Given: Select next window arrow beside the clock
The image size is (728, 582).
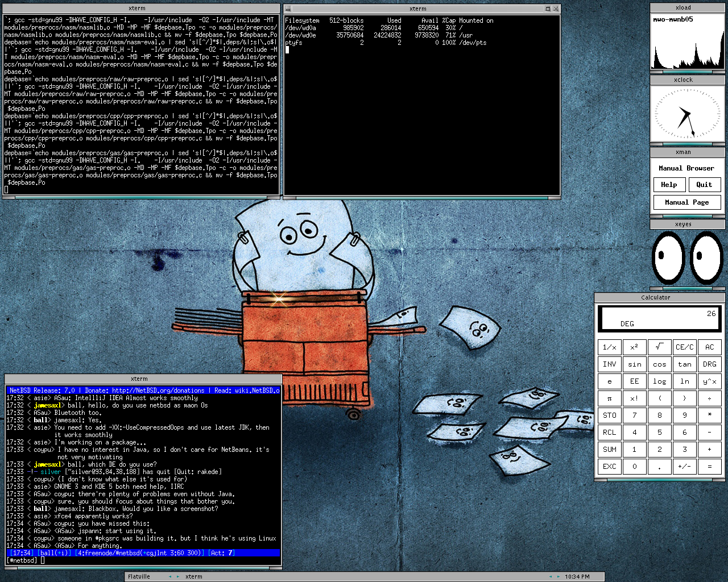Looking at the screenshot, I should (x=558, y=576).
